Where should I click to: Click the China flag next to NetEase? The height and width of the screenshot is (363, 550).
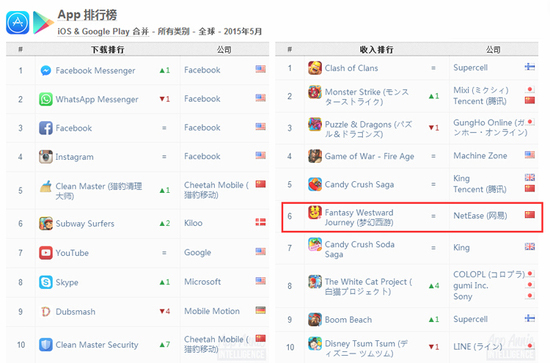(530, 214)
